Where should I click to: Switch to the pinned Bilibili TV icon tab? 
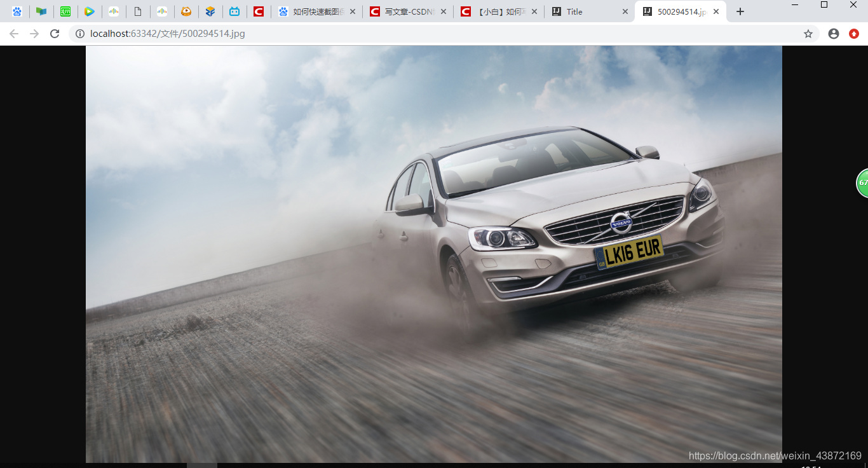[x=234, y=11]
